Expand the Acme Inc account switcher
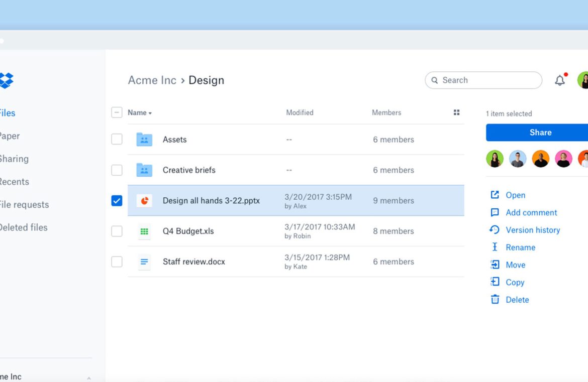588x382 pixels. click(88, 377)
